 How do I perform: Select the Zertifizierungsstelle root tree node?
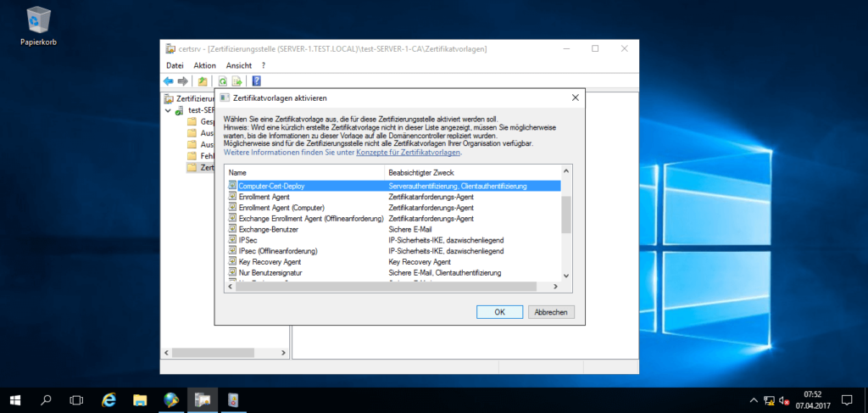pos(196,99)
